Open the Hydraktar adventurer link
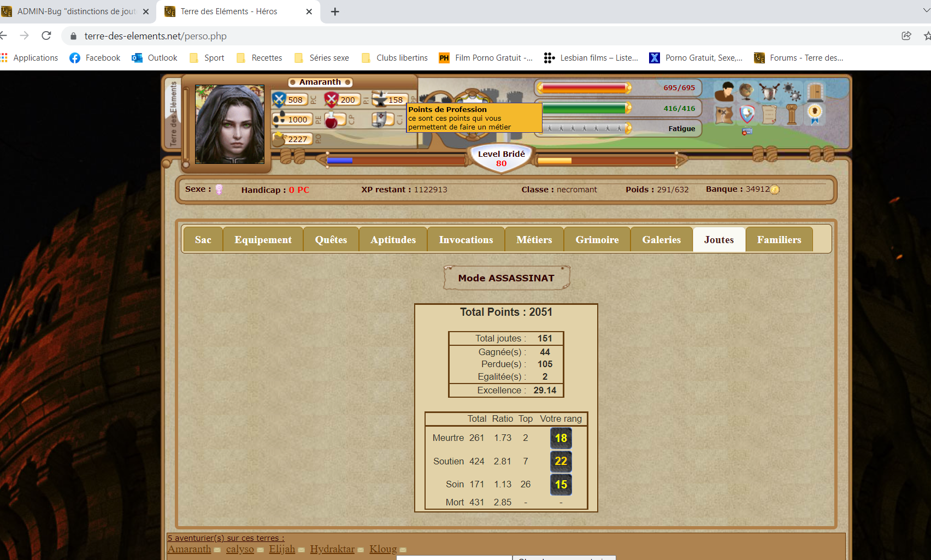The image size is (931, 560). 332,549
